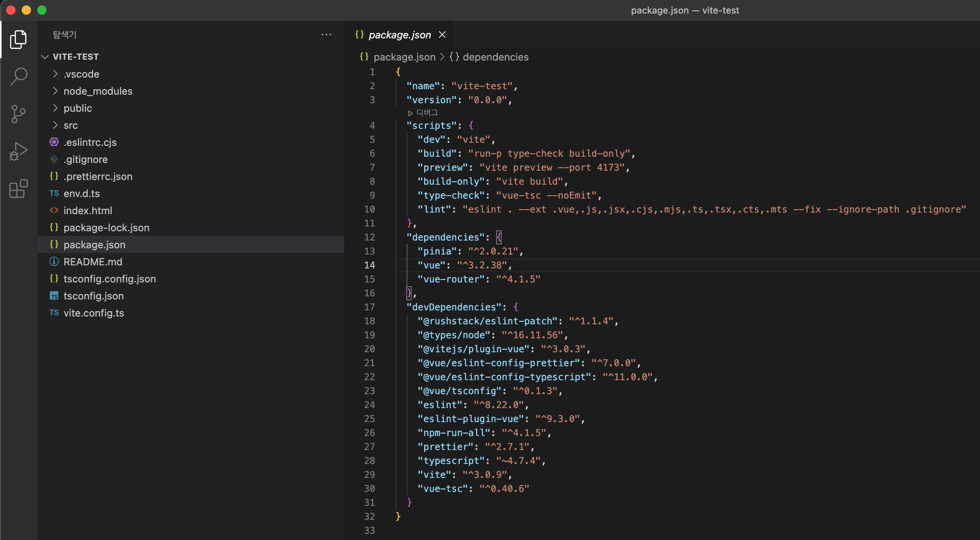Open README.md in the file tree
This screenshot has height=540, width=980.
coord(93,262)
